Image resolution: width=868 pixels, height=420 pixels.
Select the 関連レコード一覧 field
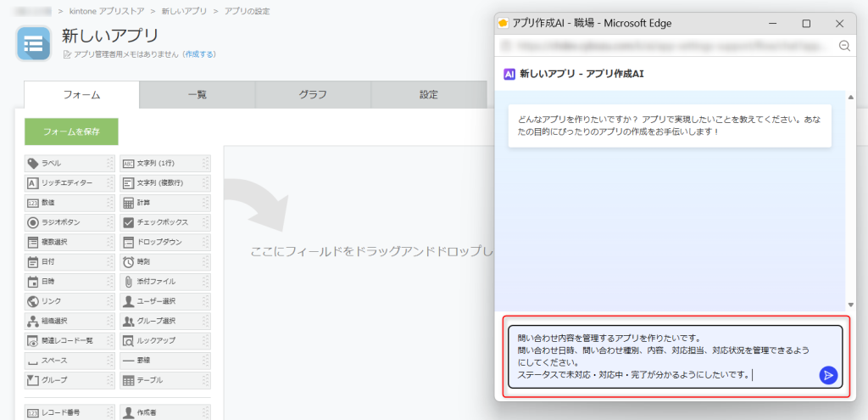(x=70, y=340)
